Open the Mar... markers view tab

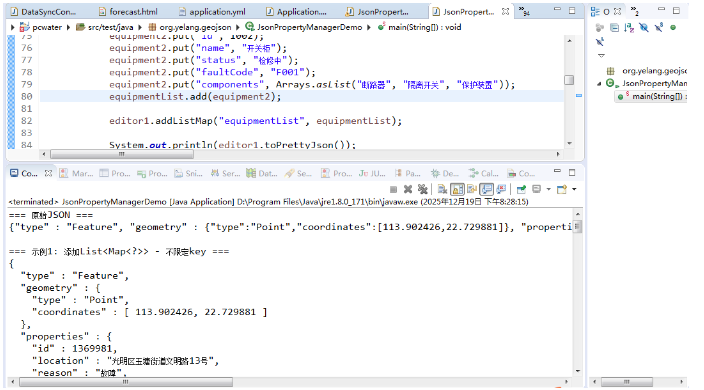[77, 173]
